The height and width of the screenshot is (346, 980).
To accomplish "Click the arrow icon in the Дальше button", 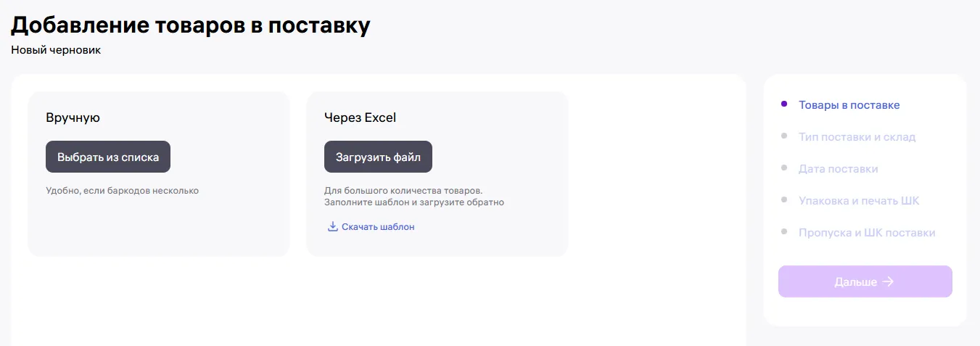I will click(x=888, y=281).
